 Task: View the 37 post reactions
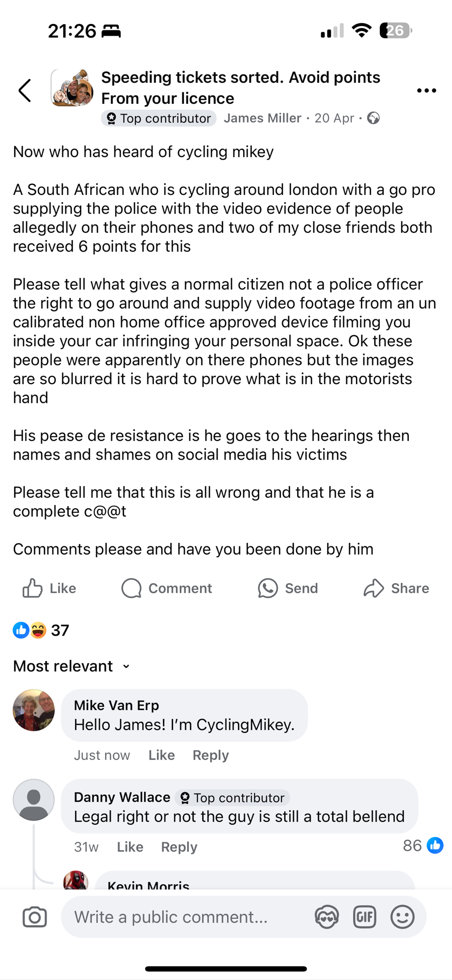coord(41,630)
